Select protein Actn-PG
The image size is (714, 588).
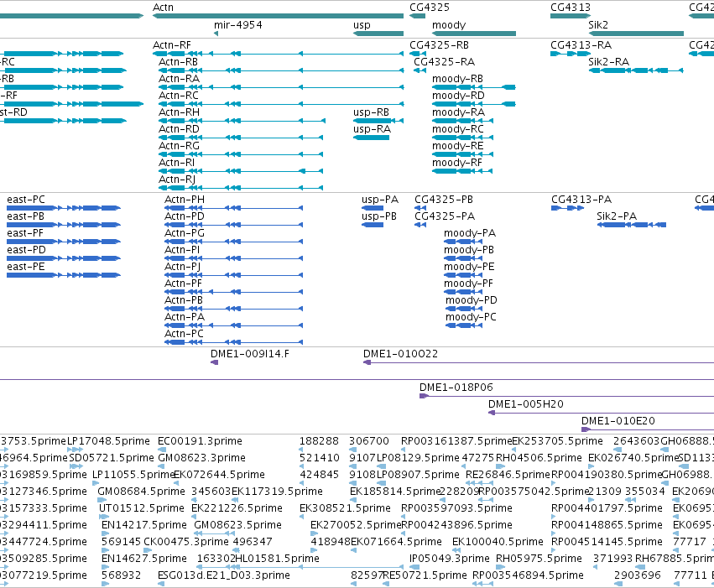(185, 233)
